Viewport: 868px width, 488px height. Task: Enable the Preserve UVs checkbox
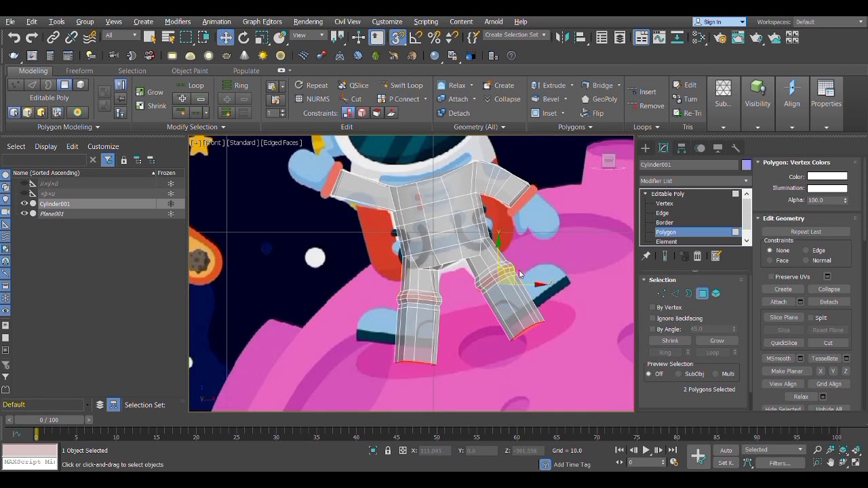coord(771,277)
